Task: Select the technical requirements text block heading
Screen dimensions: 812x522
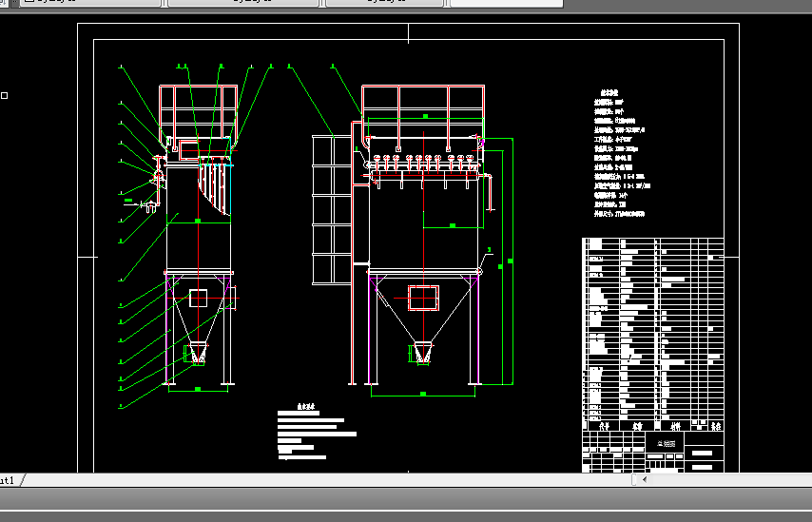Action: pos(305,403)
